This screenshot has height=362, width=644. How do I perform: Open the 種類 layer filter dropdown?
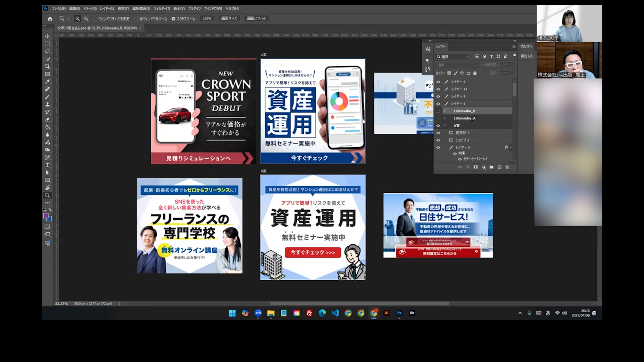[452, 57]
